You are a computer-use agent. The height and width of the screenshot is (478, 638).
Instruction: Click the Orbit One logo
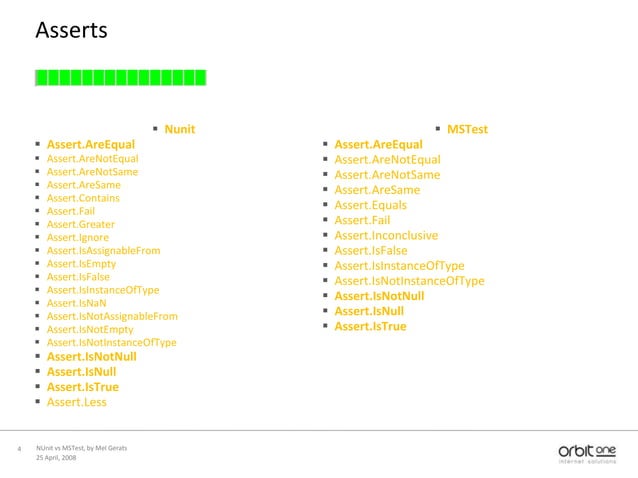coord(587,454)
